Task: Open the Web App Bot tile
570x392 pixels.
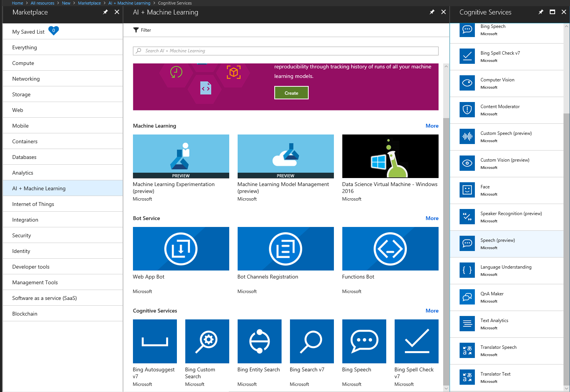Action: [x=181, y=249]
